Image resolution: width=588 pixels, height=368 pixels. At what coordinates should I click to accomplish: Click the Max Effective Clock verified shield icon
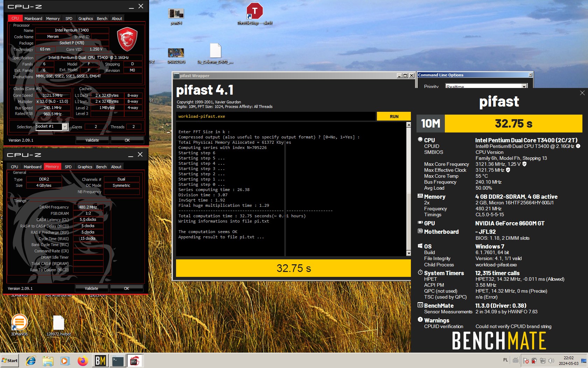(508, 170)
